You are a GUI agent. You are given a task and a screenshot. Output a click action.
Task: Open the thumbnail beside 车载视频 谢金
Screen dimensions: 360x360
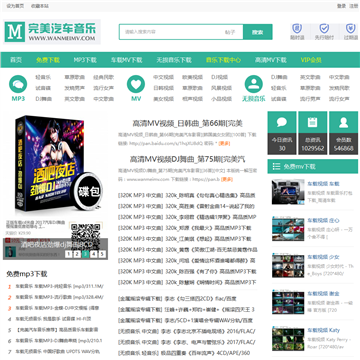coord(288,302)
